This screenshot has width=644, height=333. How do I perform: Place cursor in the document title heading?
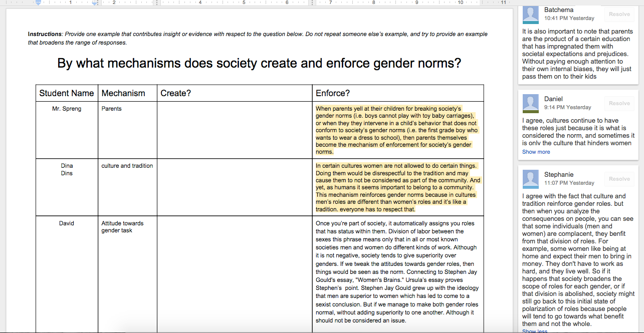[259, 64]
